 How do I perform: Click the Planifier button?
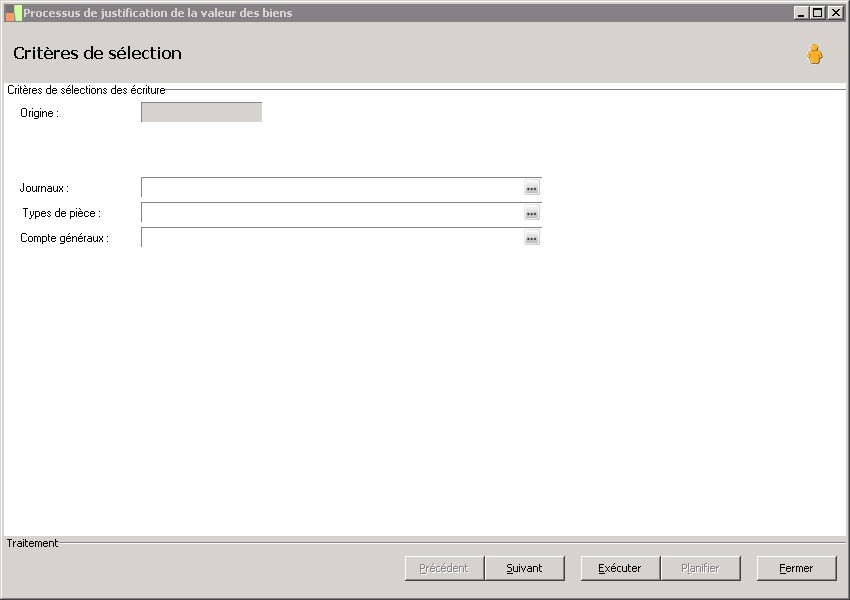[x=700, y=568]
